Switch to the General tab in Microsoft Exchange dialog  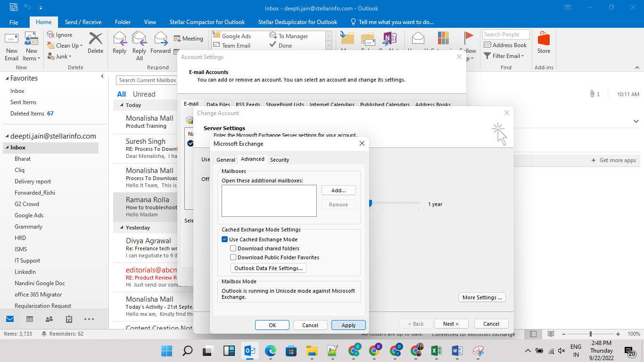pos(226,160)
